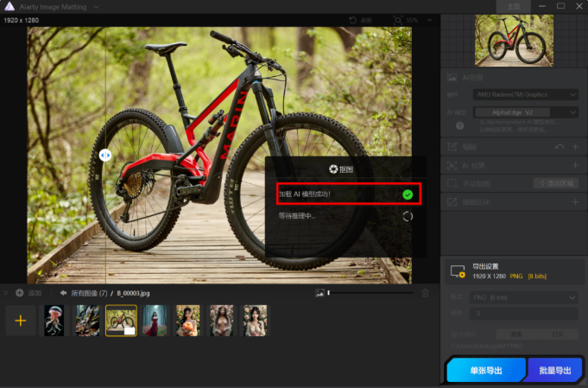Click the 单张导出 single export button
Screen dimensions: 588x388
tap(486, 371)
